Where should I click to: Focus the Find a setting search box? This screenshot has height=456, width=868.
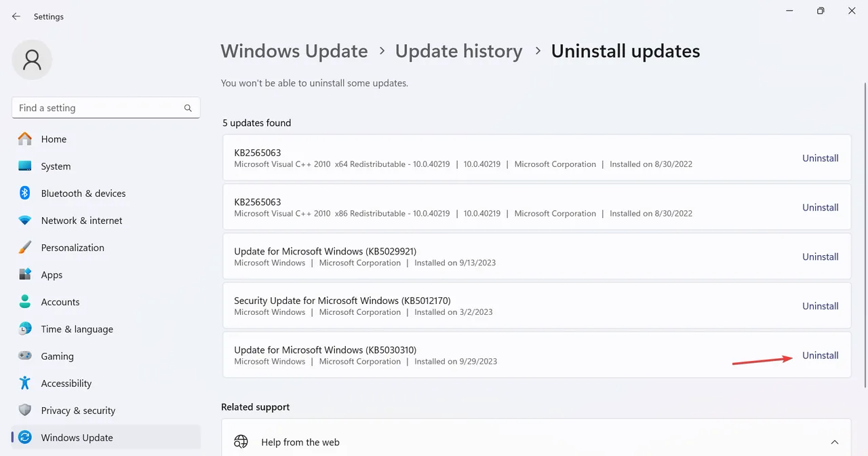tap(106, 108)
